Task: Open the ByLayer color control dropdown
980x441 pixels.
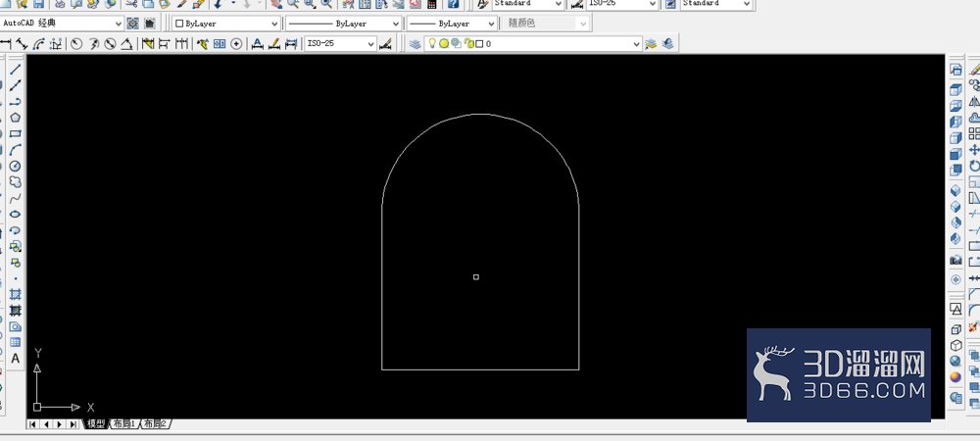Action: tap(225, 24)
